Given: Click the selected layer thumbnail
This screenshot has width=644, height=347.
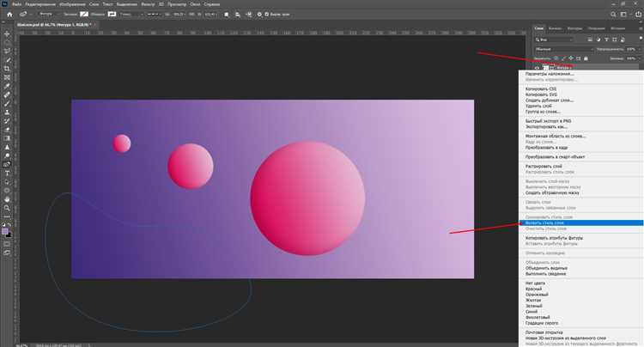Looking at the screenshot, I should pyautogui.click(x=545, y=67).
